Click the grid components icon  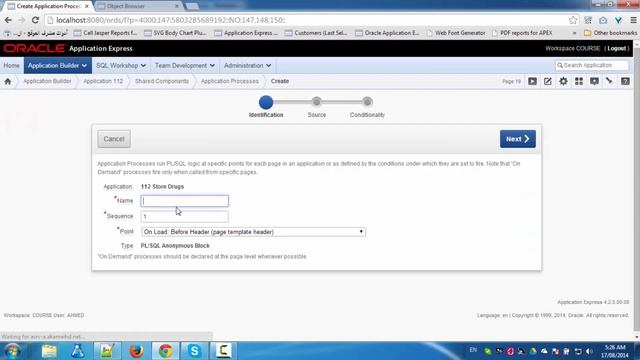pos(579,81)
